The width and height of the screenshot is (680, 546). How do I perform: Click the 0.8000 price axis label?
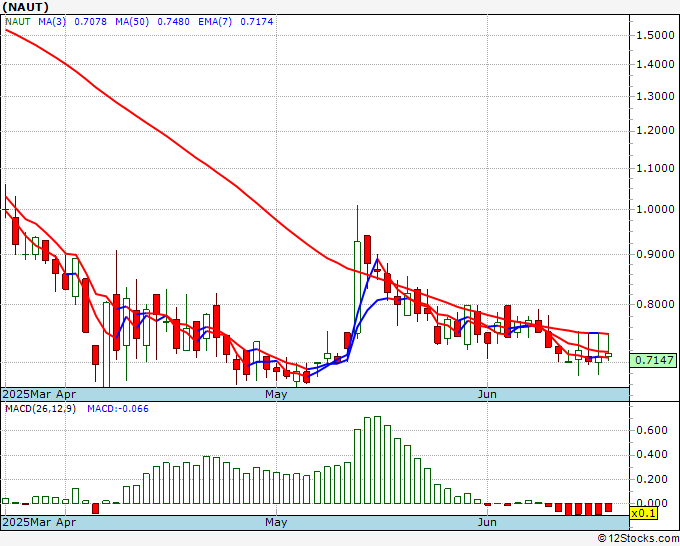coord(655,304)
